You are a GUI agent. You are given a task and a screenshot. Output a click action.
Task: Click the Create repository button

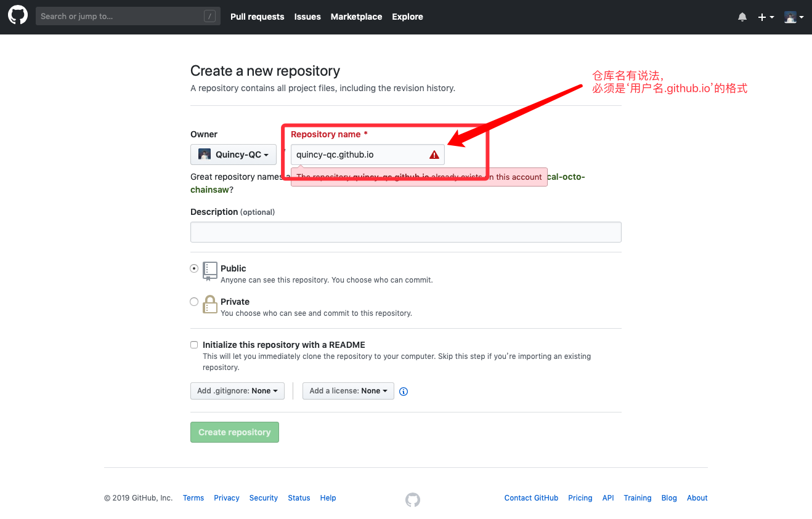(x=235, y=432)
